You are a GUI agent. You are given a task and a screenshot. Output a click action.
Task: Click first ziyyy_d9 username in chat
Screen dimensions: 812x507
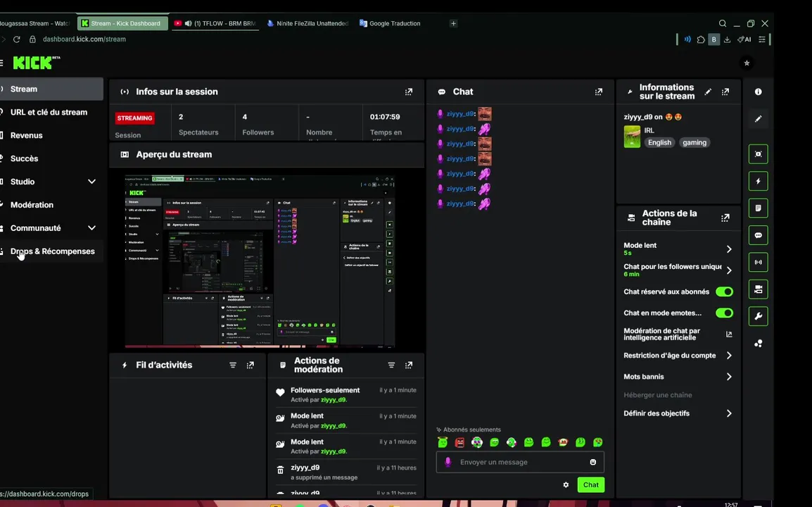[460, 114]
